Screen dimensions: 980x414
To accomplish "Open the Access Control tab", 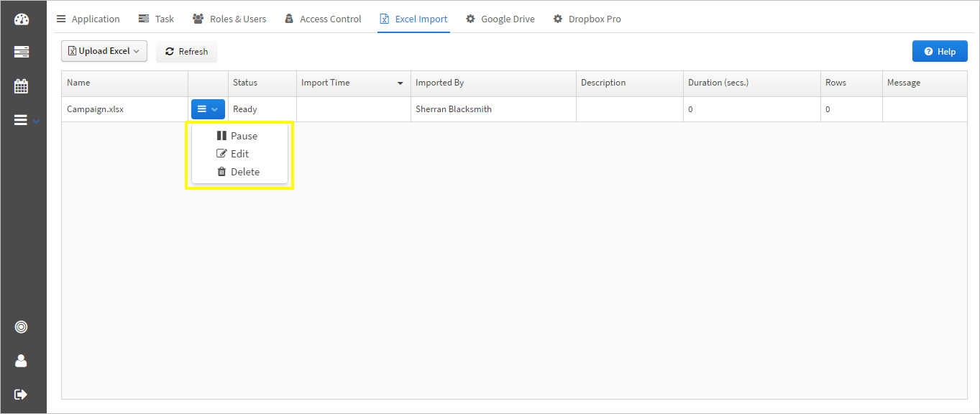I will click(x=323, y=19).
